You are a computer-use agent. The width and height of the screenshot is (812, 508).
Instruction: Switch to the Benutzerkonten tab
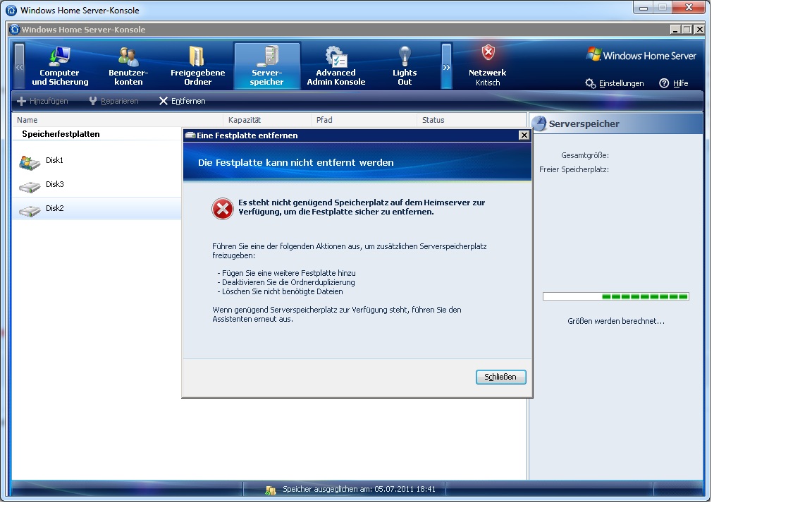[128, 66]
